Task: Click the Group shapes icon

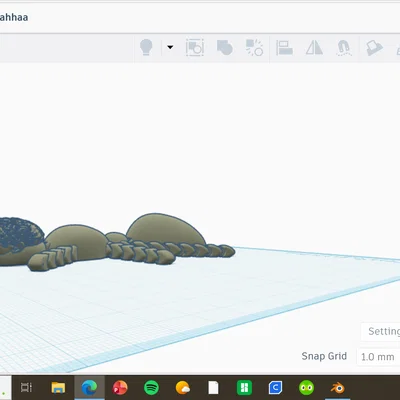Action: coord(195,47)
